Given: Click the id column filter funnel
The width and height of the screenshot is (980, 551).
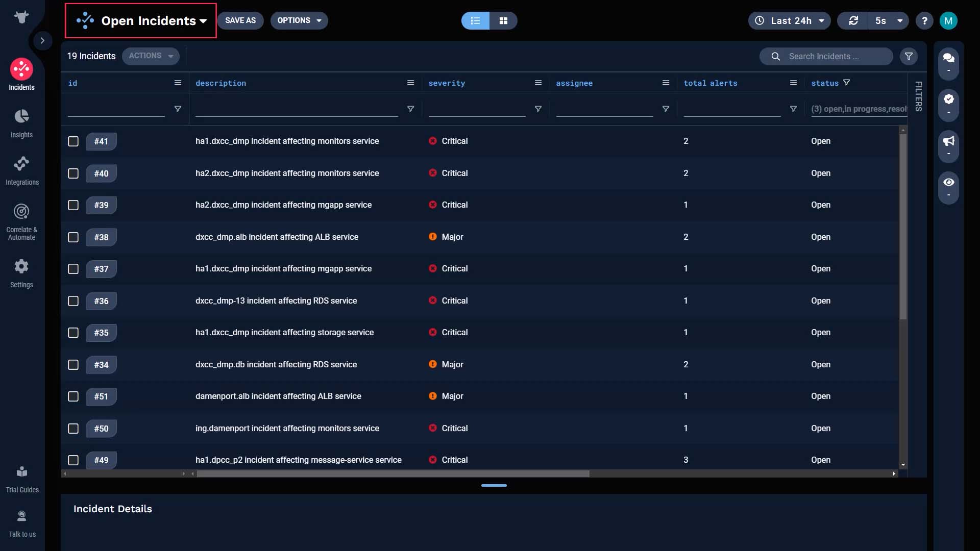Looking at the screenshot, I should pyautogui.click(x=178, y=109).
